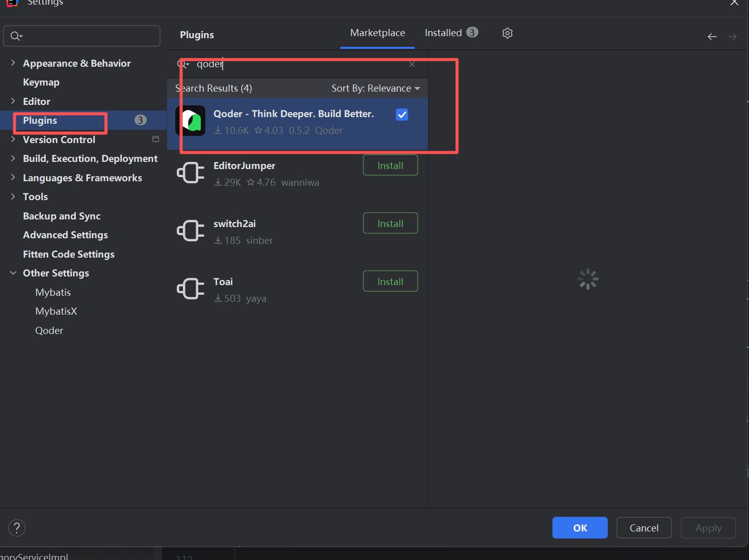Select MybatisX under Other Settings
The height and width of the screenshot is (560, 749).
pos(56,312)
